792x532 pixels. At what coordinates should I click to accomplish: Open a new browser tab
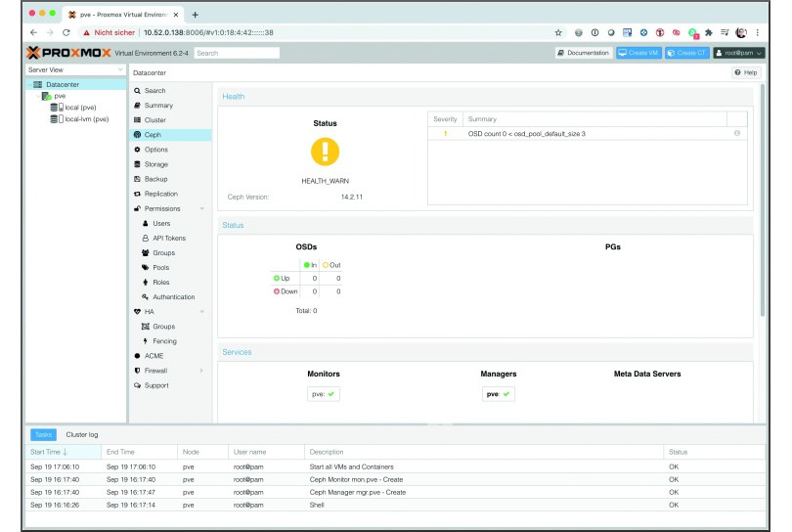click(x=195, y=15)
